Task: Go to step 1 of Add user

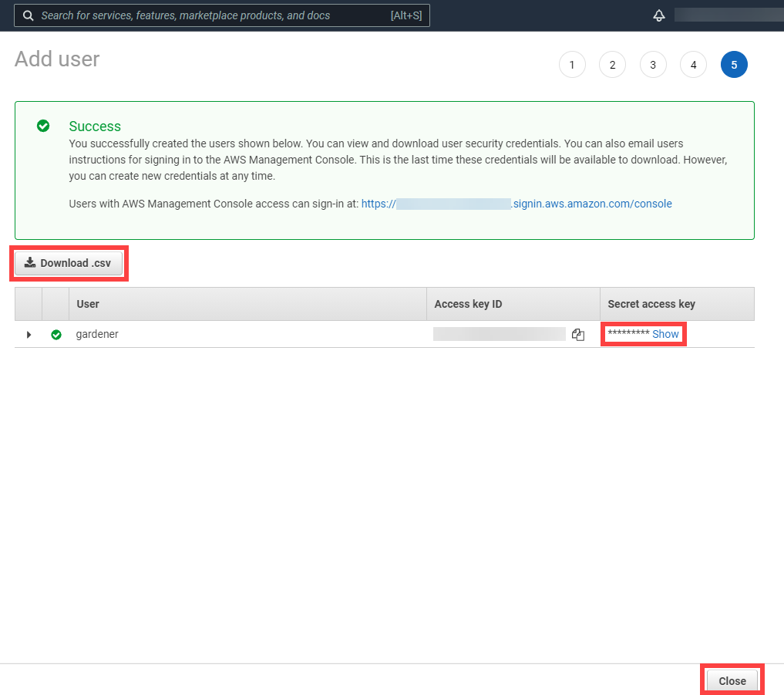Action: click(x=571, y=65)
